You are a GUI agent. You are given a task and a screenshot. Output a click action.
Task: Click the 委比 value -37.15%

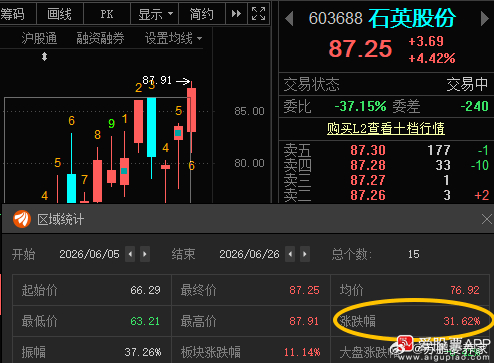(360, 107)
